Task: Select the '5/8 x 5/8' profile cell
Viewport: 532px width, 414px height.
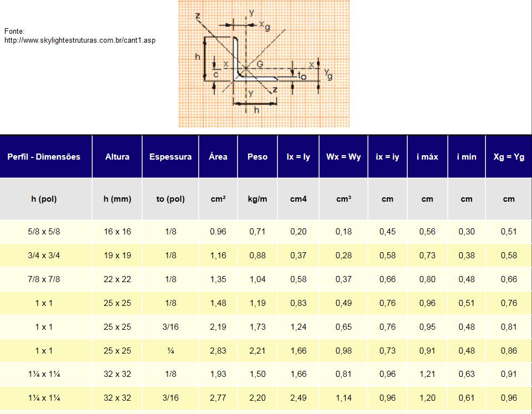Action: coord(44,232)
